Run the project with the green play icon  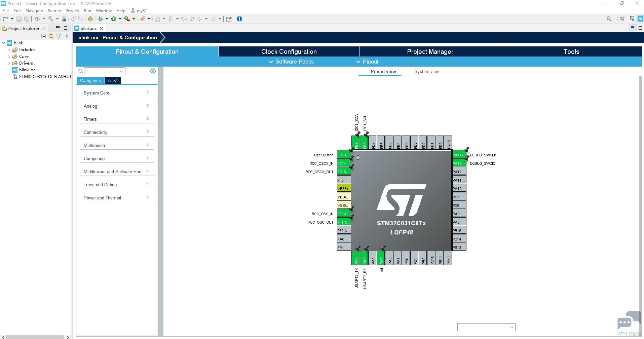[114, 19]
